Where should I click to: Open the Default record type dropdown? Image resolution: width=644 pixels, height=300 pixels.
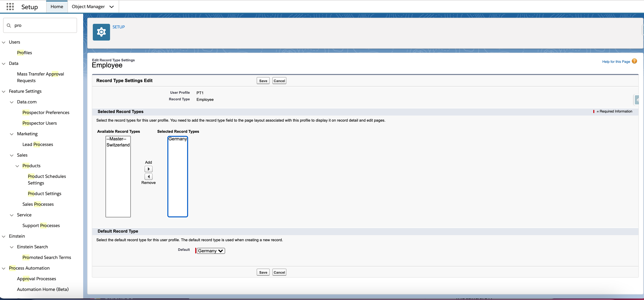(211, 251)
